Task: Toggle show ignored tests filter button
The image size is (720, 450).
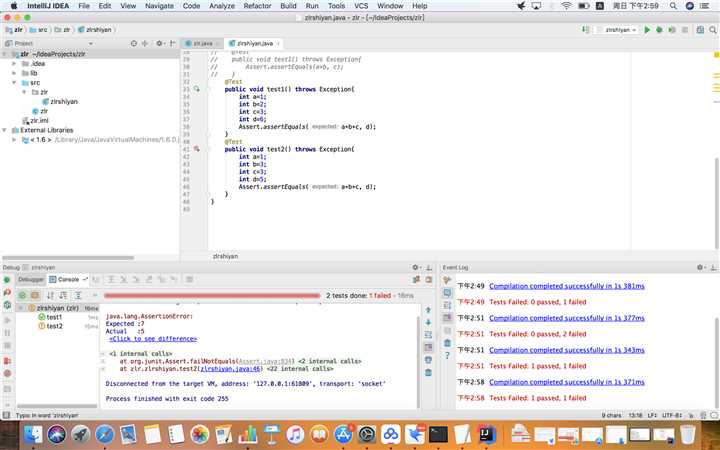Action: point(35,295)
